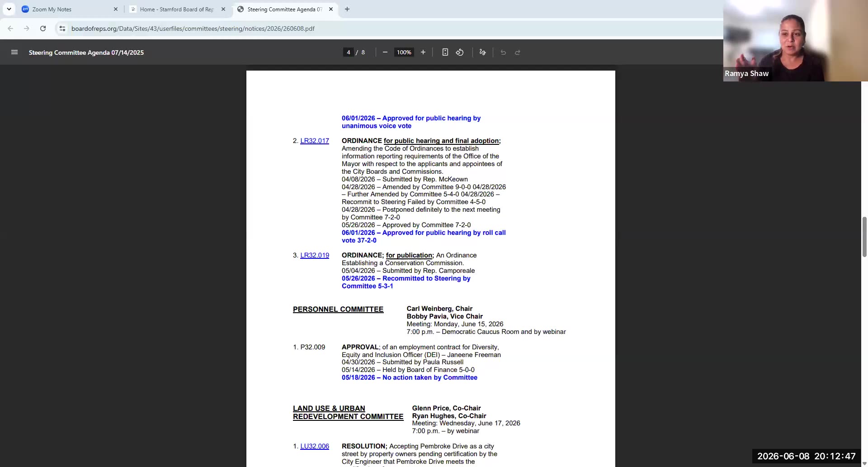This screenshot has width=868, height=467.
Task: Select 'Glenn Price, Co-Chair' text
Action: pos(447,408)
